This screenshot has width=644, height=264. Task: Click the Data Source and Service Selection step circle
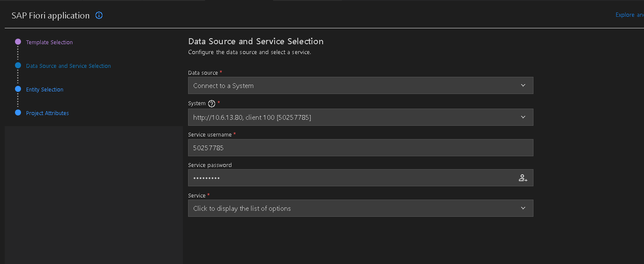(x=18, y=65)
